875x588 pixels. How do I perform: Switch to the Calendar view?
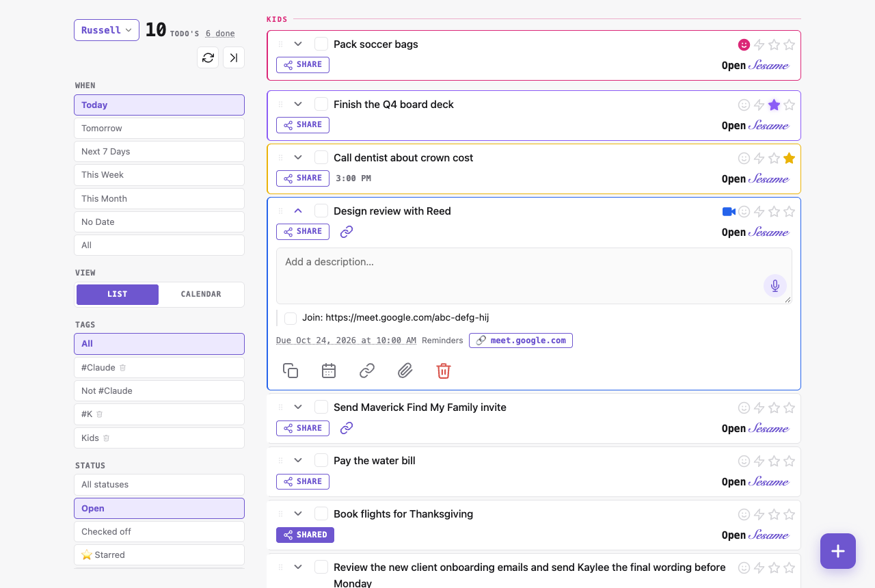tap(201, 295)
